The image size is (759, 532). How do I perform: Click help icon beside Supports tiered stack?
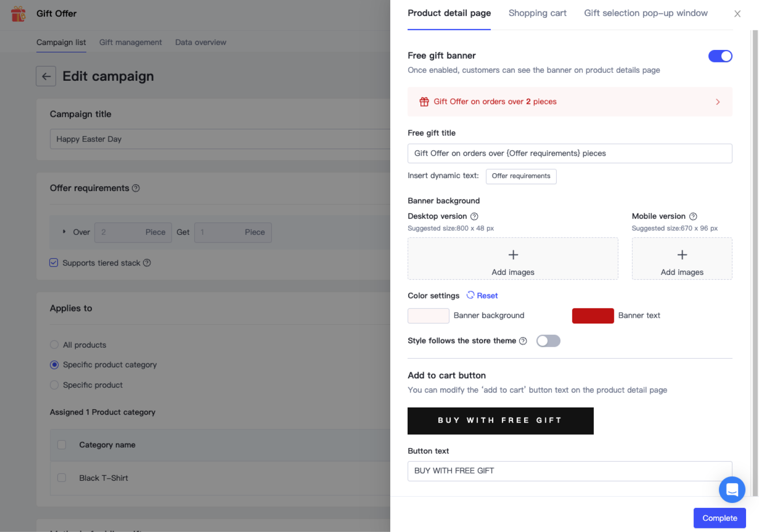(147, 263)
